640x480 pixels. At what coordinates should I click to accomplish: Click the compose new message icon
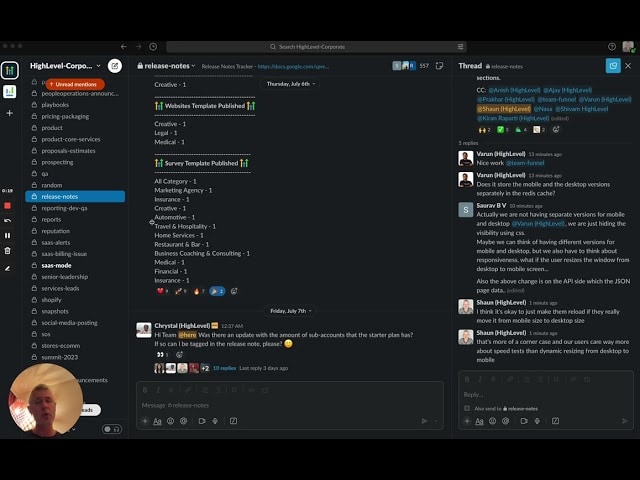point(115,66)
